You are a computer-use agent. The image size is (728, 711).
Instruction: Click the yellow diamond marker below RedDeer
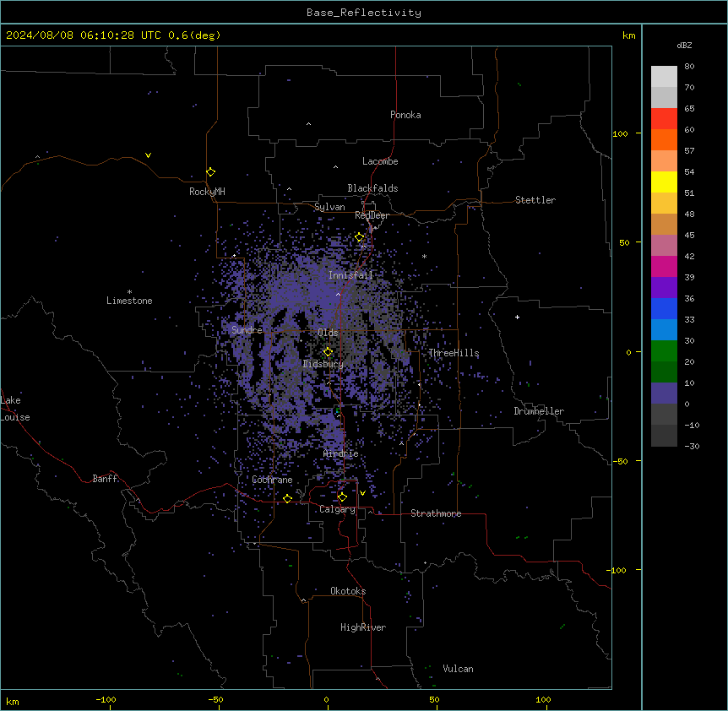click(360, 237)
